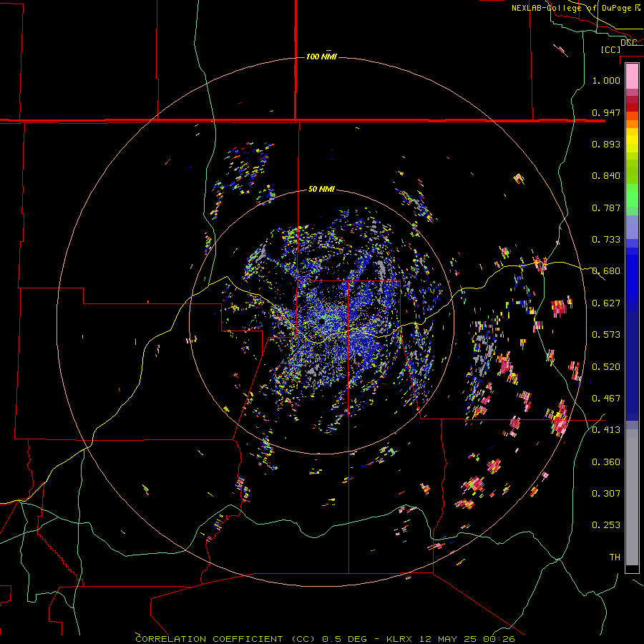The height and width of the screenshot is (644, 644).
Task: Click the 0.520 scale value
Action: tap(606, 367)
